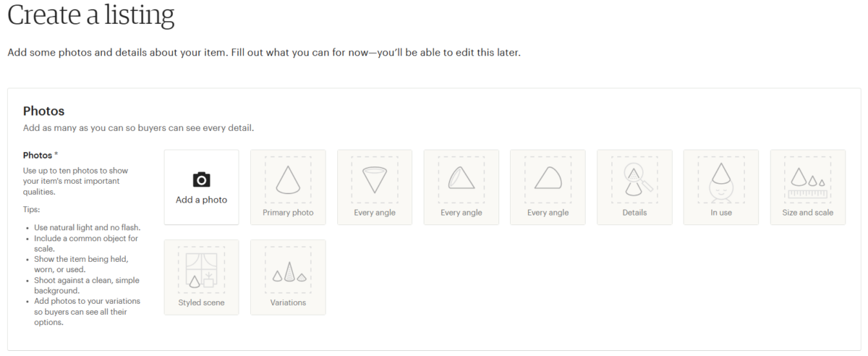Click the 'Create a listing' page title
Image resolution: width=868 pixels, height=356 pixels.
[91, 14]
